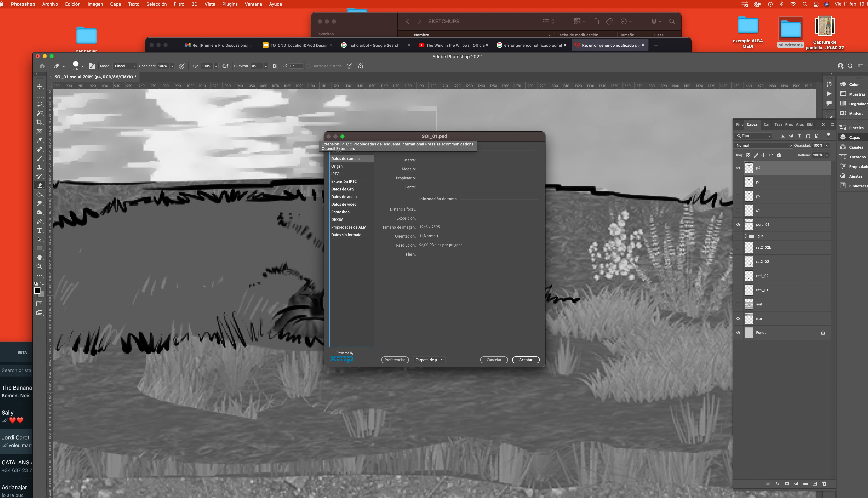Select the Lasso tool
The width and height of the screenshot is (868, 498).
39,104
